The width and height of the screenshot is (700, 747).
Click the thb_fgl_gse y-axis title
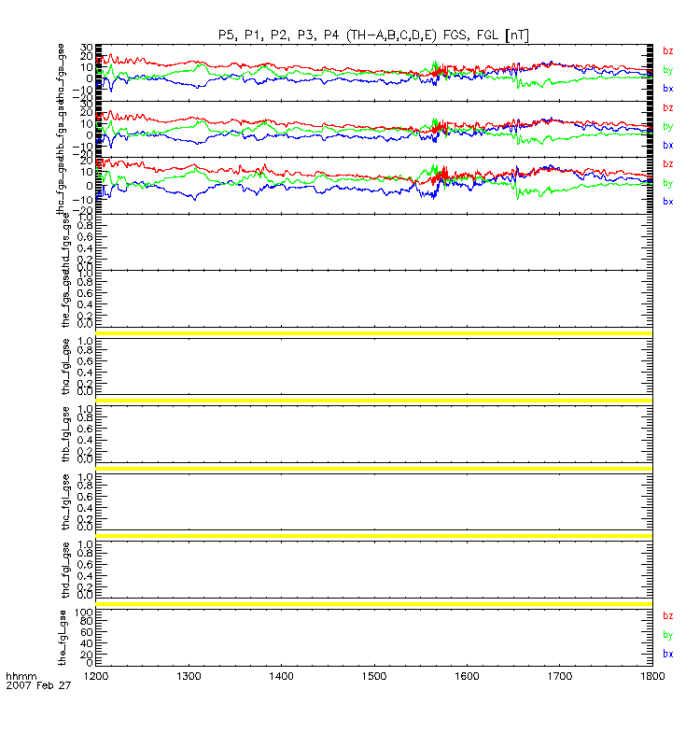[65, 434]
